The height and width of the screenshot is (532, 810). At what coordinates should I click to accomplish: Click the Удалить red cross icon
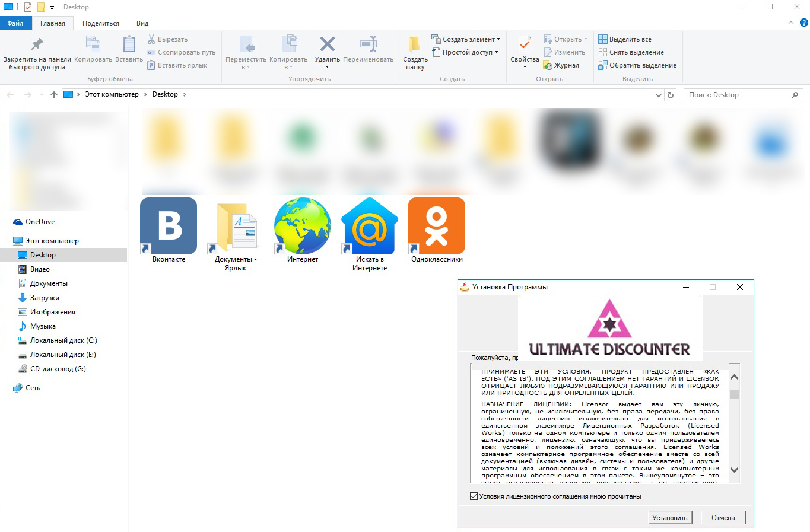tap(328, 44)
